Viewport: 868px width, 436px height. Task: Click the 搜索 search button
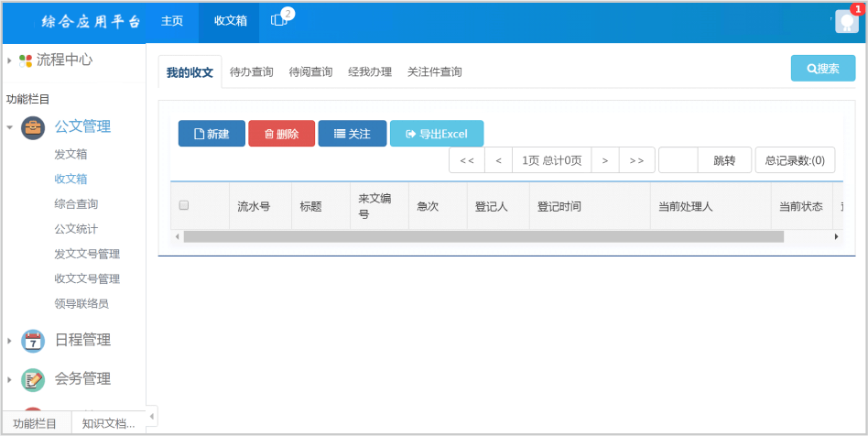(823, 69)
